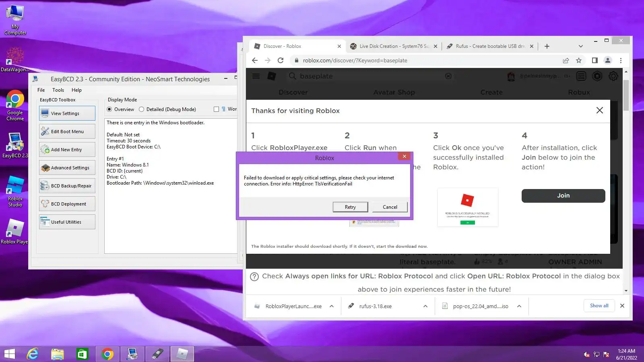The image size is (644, 362).
Task: Go back in the Chrome browser
Action: pos(254,60)
